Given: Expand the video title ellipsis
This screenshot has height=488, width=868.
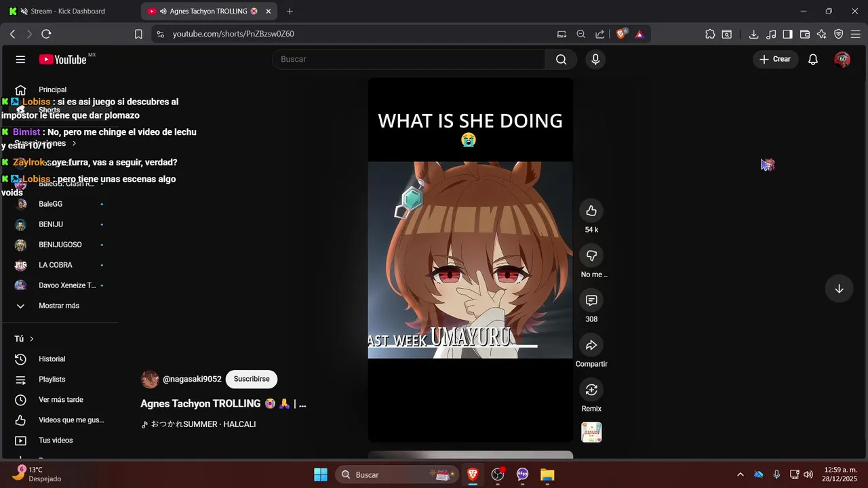Looking at the screenshot, I should [302, 404].
